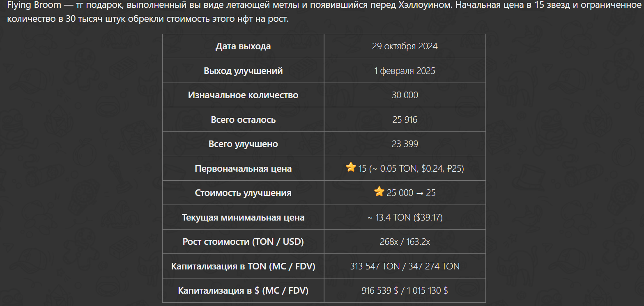Click the "Всего улучшено" label

coord(243,144)
